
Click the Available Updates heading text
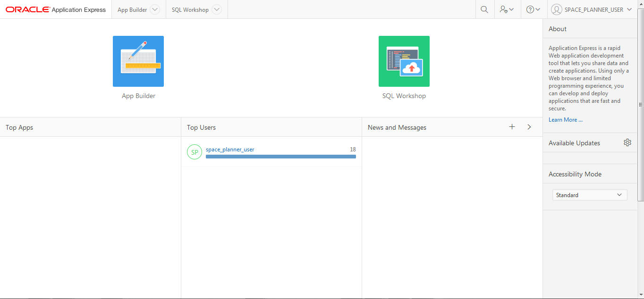(574, 143)
